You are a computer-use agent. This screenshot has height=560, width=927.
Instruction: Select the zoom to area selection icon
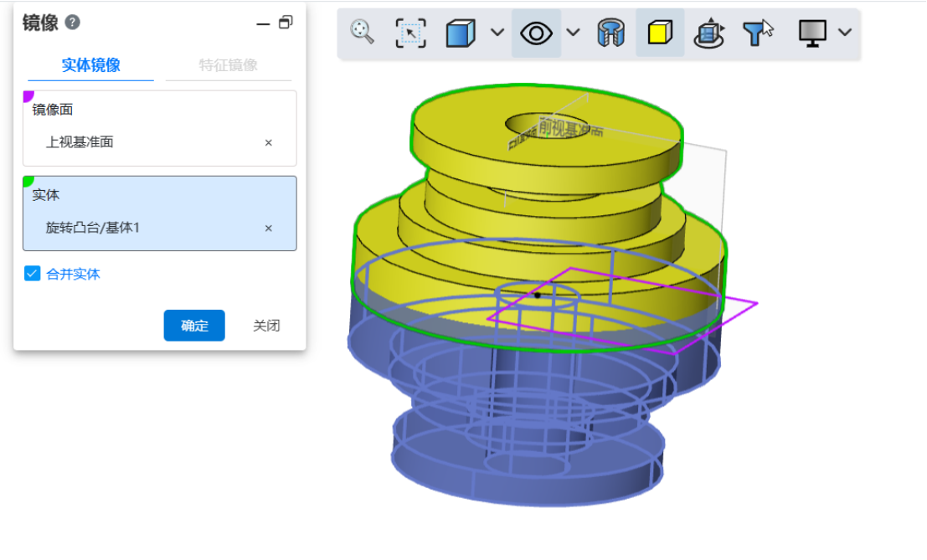410,33
